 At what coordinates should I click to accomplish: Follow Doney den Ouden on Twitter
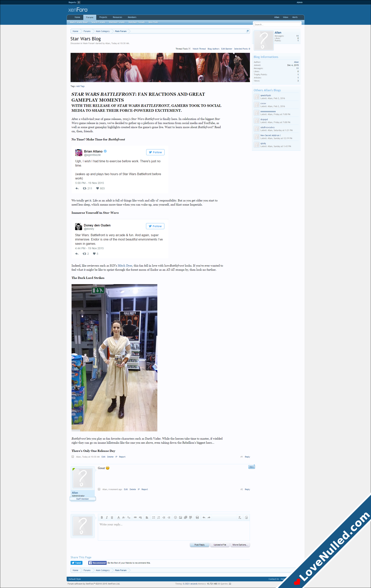click(x=155, y=226)
